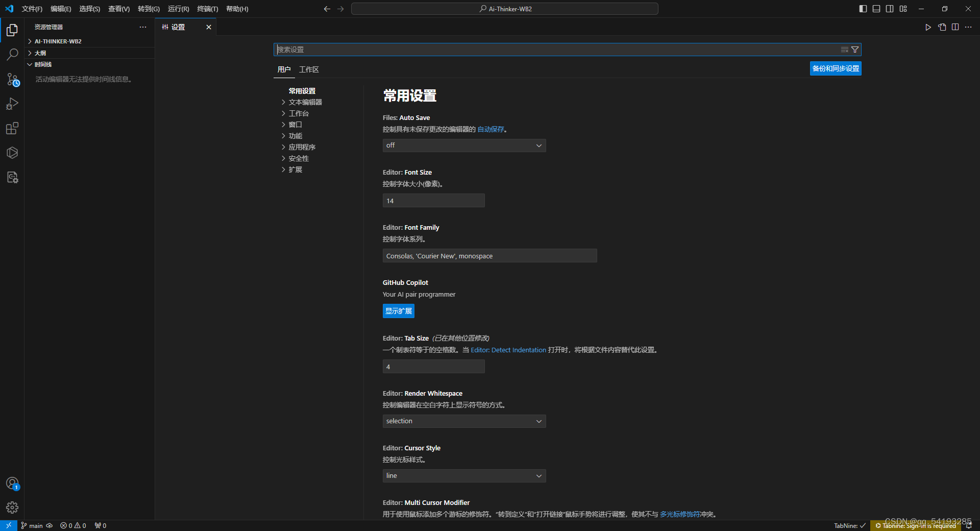The width and height of the screenshot is (980, 531).
Task: Open the Extensions view
Action: 12,128
